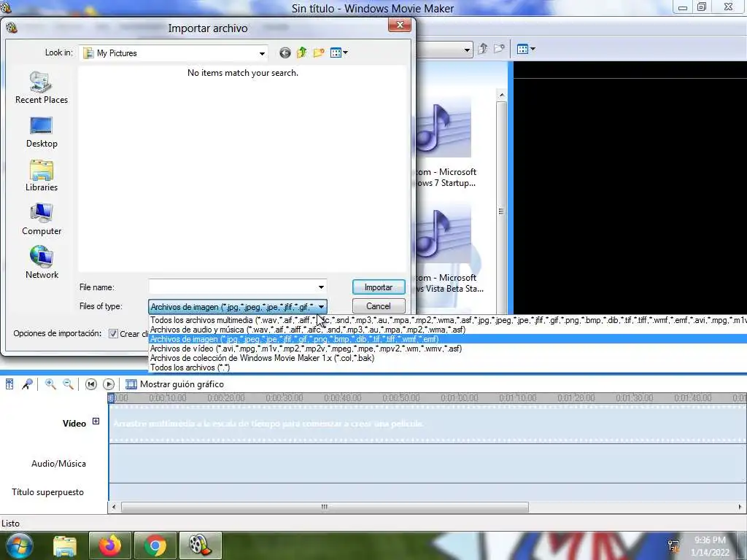Open the view menu icon in Importar archivo

point(338,52)
